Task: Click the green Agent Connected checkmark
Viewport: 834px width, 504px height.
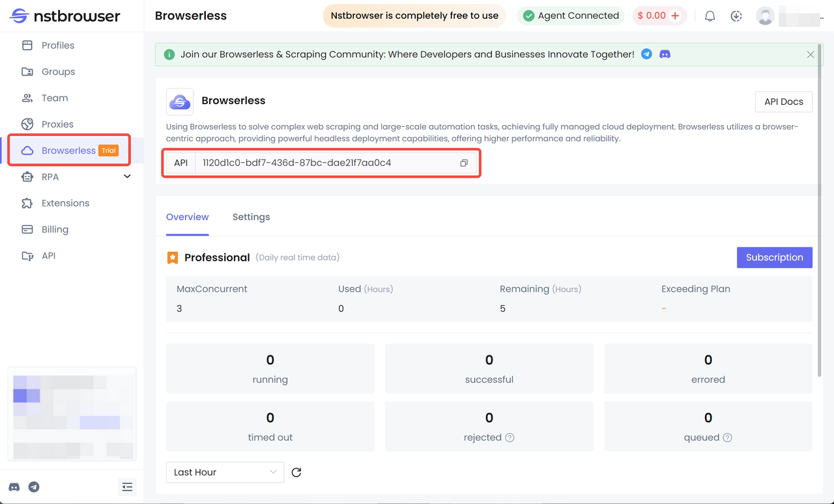Action: tap(529, 16)
